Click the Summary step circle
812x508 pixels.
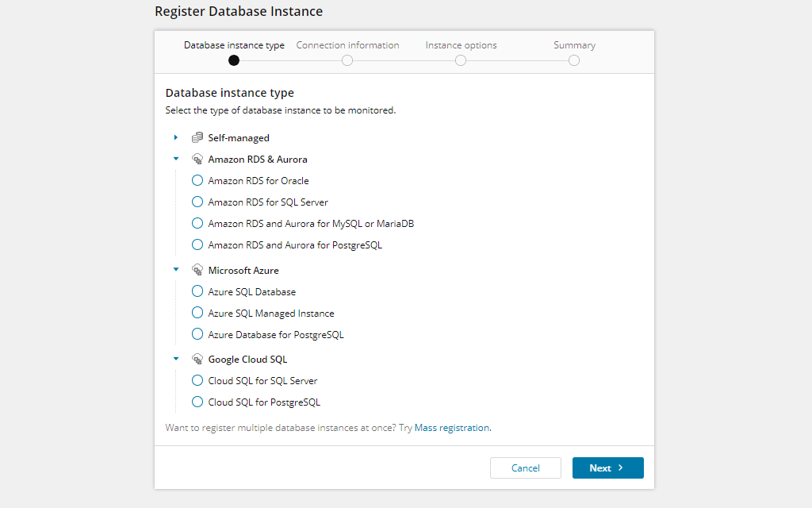tap(573, 60)
